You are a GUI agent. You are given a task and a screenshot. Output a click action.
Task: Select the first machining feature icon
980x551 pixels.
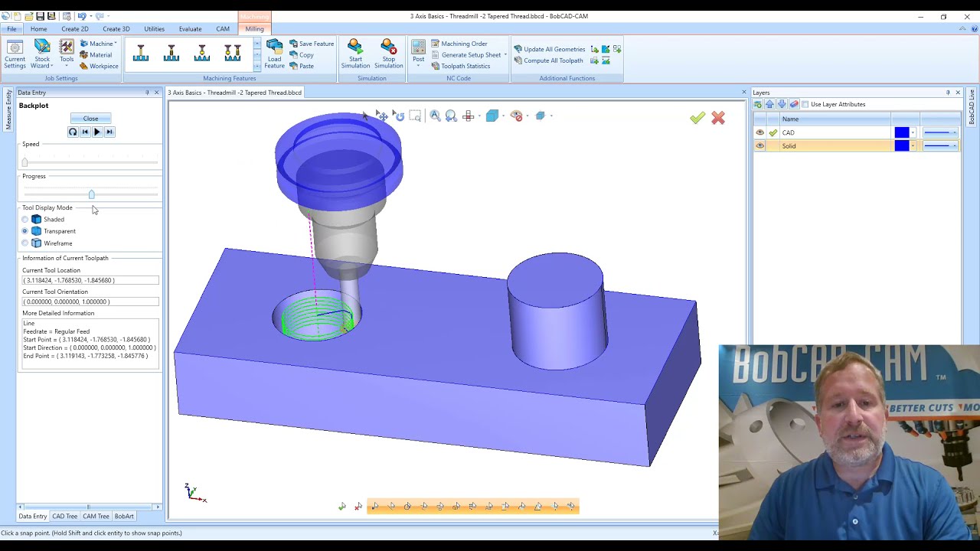tap(141, 53)
